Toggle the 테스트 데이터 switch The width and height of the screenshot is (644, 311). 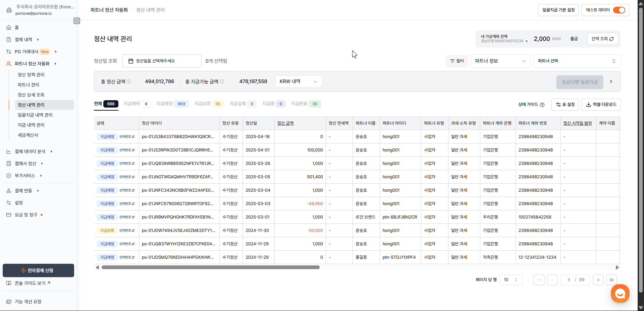coord(619,10)
